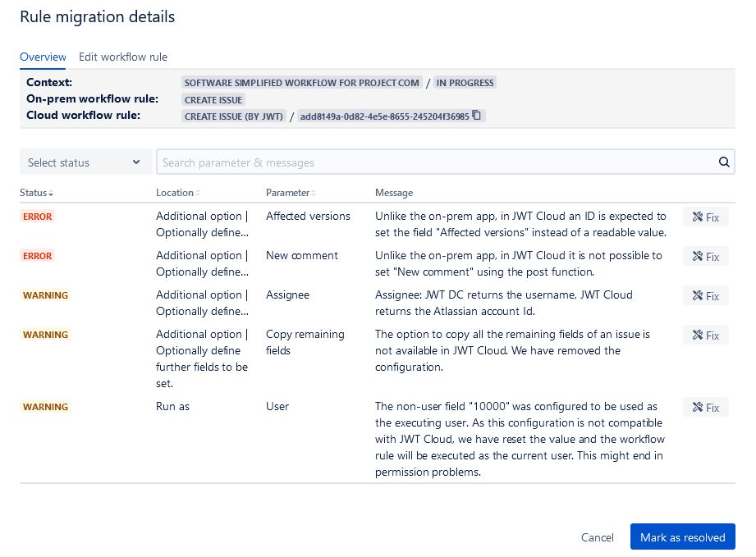Open the Select status dropdown

tap(85, 162)
